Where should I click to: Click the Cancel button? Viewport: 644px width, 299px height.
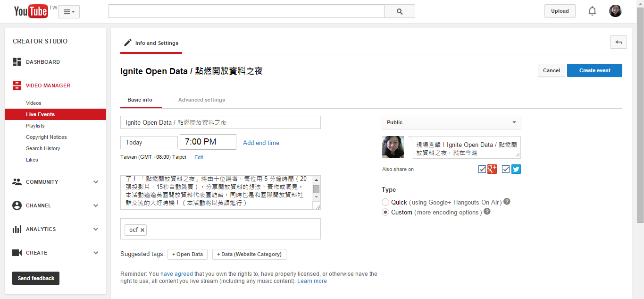coord(551,70)
